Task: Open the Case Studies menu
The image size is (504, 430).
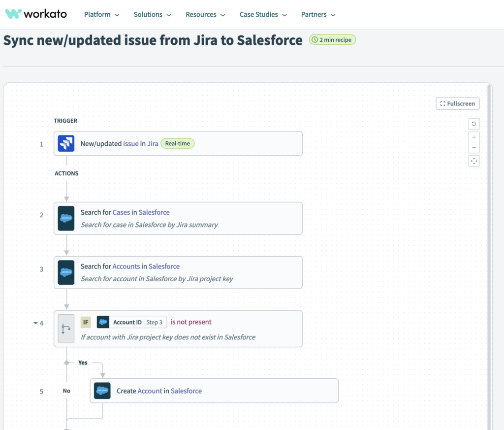Action: [x=263, y=15]
